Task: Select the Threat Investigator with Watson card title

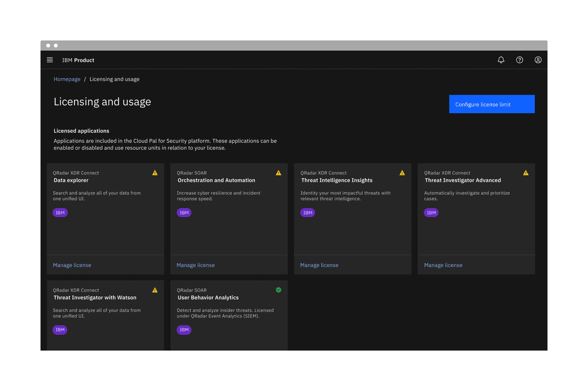Action: 95,298
